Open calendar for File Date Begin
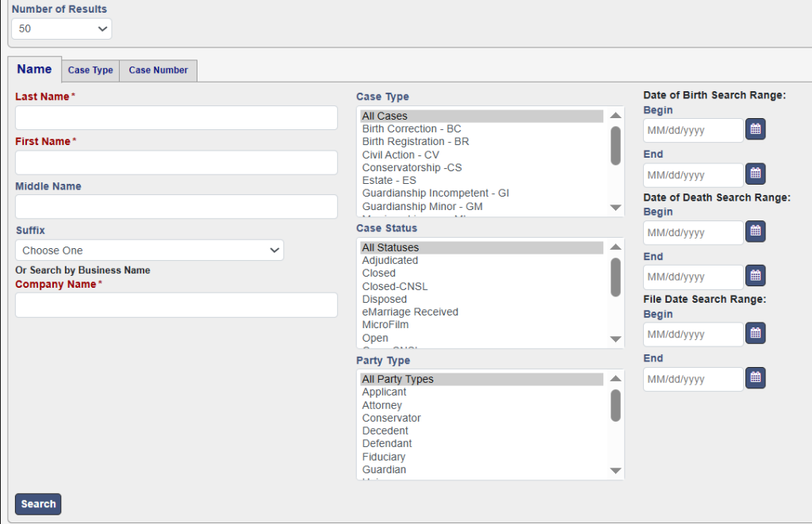The height and width of the screenshot is (524, 812). [756, 334]
